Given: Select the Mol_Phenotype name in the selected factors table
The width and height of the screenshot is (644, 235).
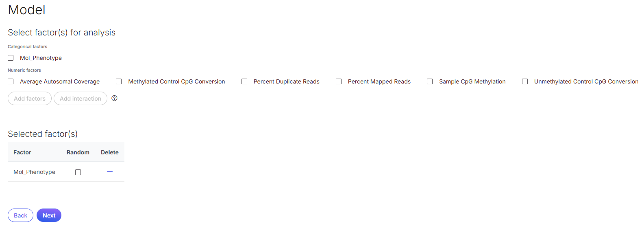Looking at the screenshot, I should (35, 172).
